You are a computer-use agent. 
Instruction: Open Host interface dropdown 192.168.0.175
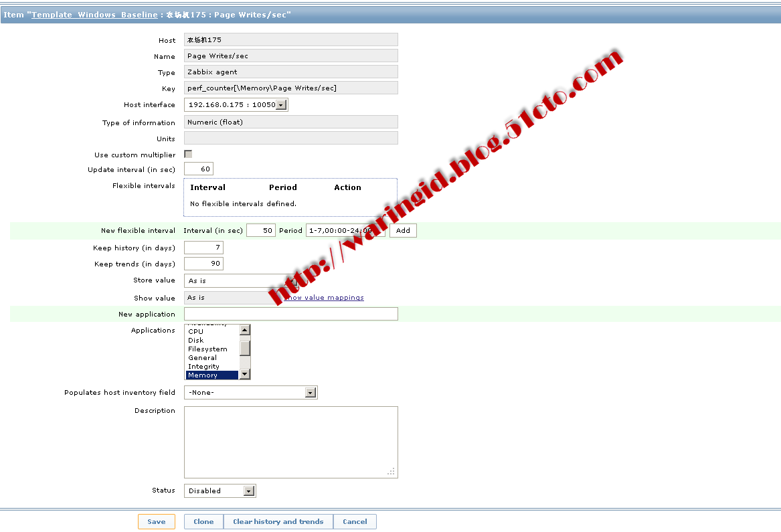(236, 104)
